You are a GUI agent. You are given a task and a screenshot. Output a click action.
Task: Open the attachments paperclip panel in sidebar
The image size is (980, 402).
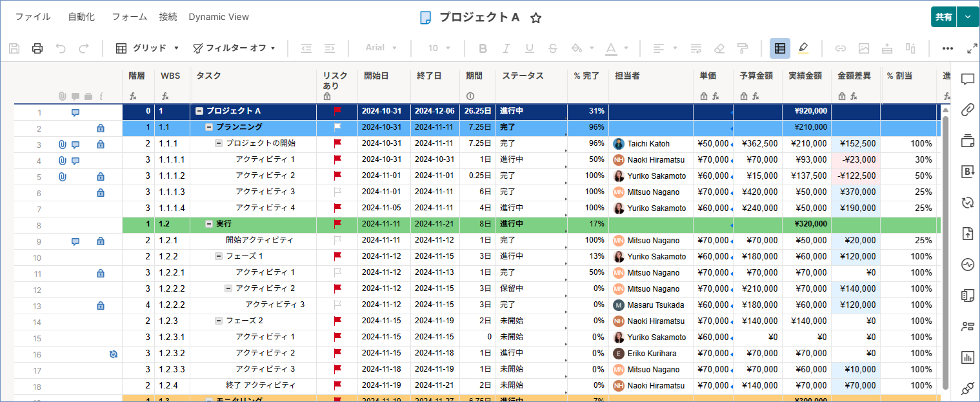tap(967, 110)
